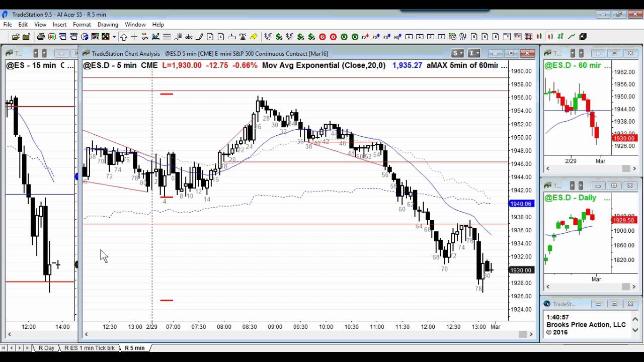Switch to R ES 1 min Tick blk tab
This screenshot has height=362, width=644.
(x=90, y=348)
